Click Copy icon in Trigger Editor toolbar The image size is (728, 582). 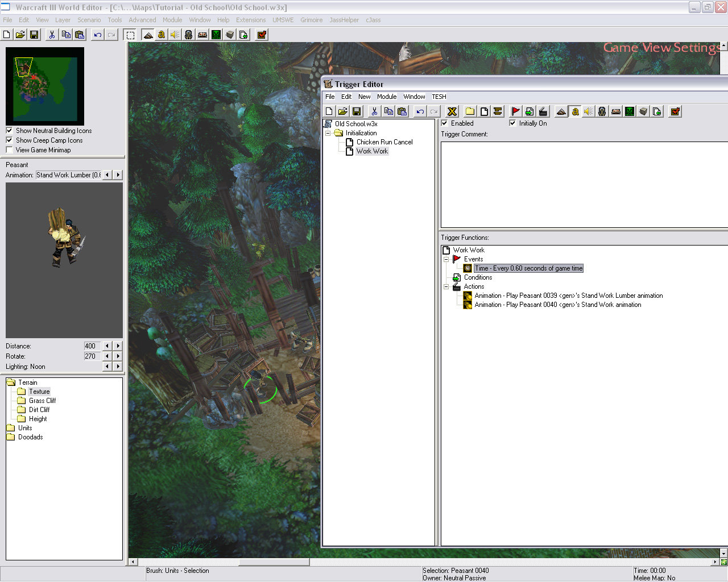(388, 111)
